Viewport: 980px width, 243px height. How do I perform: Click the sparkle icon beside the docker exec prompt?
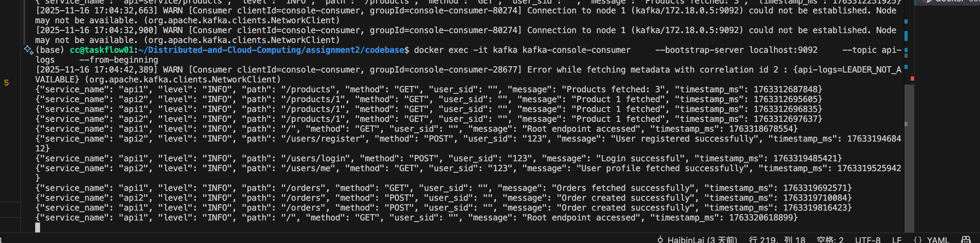pyautogui.click(x=28, y=50)
